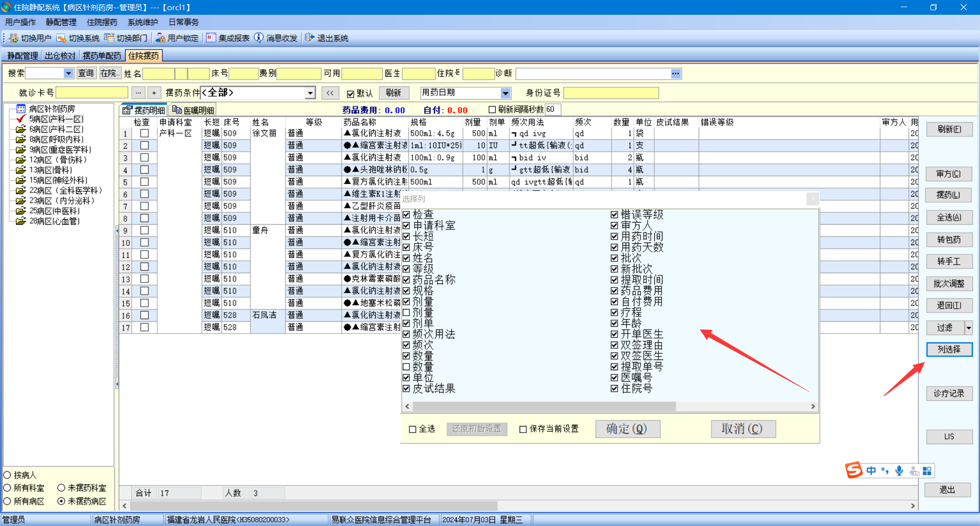The image size is (980, 526).
Task: Uncheck 住院号 column checkbox
Action: point(615,389)
